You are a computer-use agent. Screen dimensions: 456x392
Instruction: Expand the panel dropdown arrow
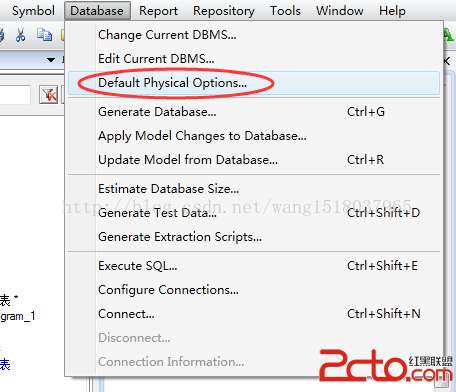click(x=51, y=60)
